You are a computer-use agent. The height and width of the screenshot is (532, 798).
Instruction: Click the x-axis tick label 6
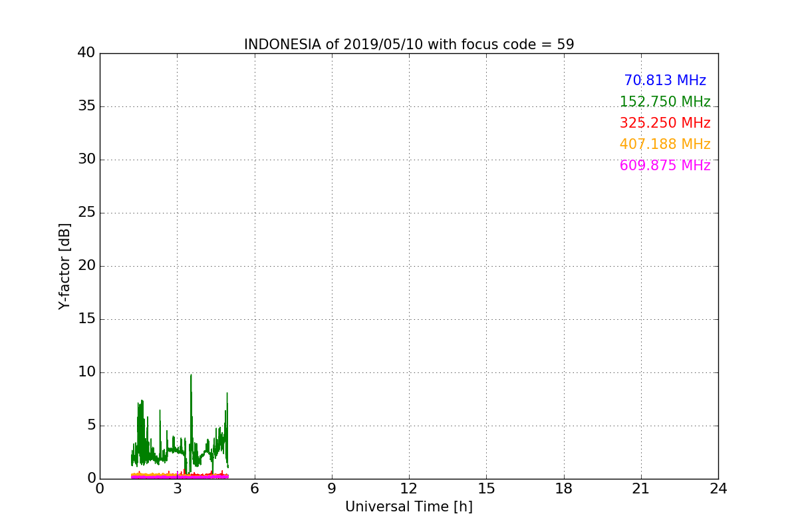(x=254, y=489)
